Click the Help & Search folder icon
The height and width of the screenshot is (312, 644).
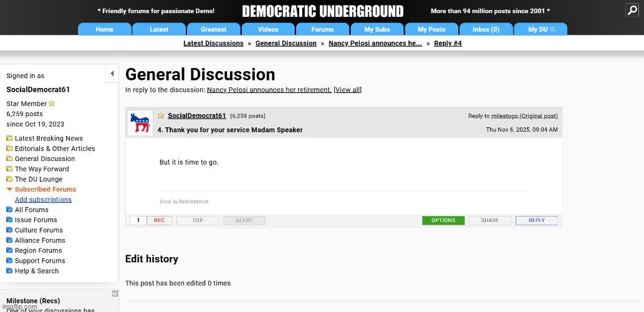click(x=9, y=271)
